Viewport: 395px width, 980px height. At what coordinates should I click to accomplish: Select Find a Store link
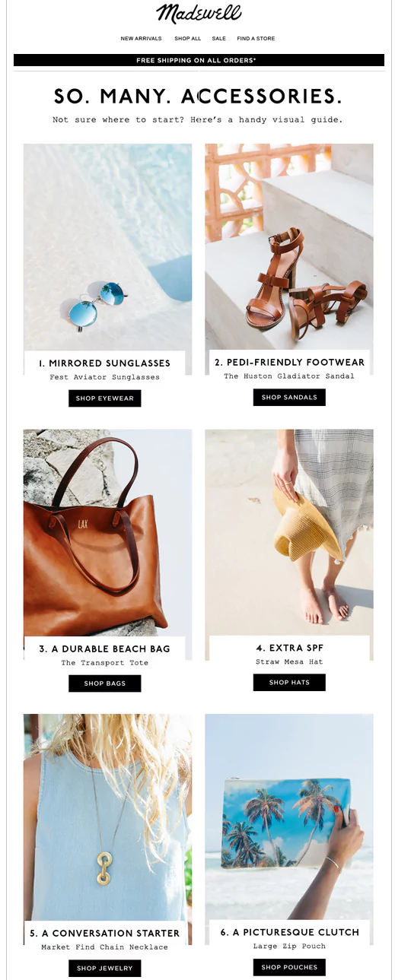coord(256,39)
